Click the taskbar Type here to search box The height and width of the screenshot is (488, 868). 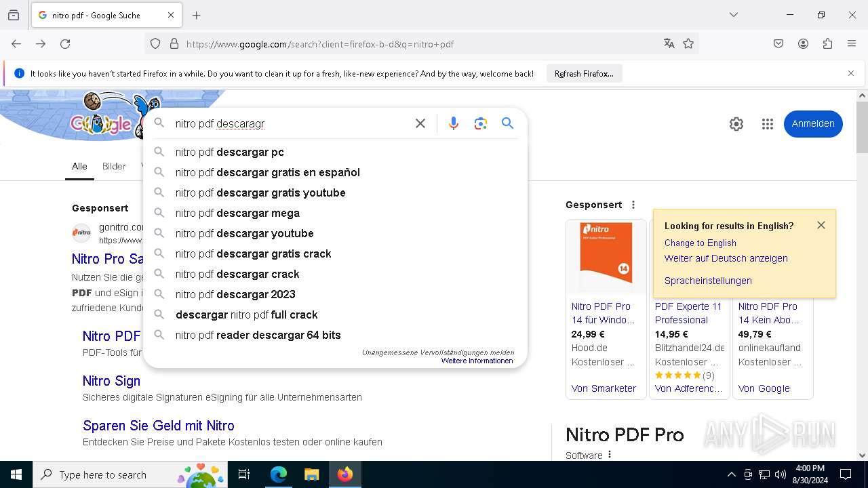point(130,474)
